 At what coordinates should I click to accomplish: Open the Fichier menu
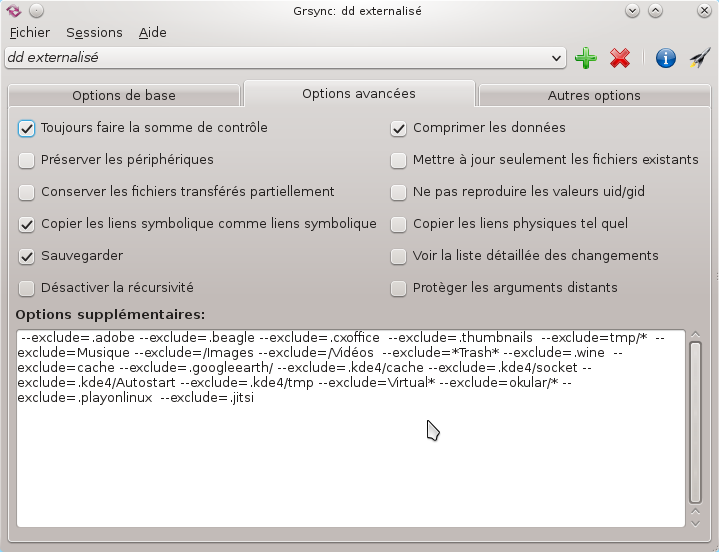30,33
